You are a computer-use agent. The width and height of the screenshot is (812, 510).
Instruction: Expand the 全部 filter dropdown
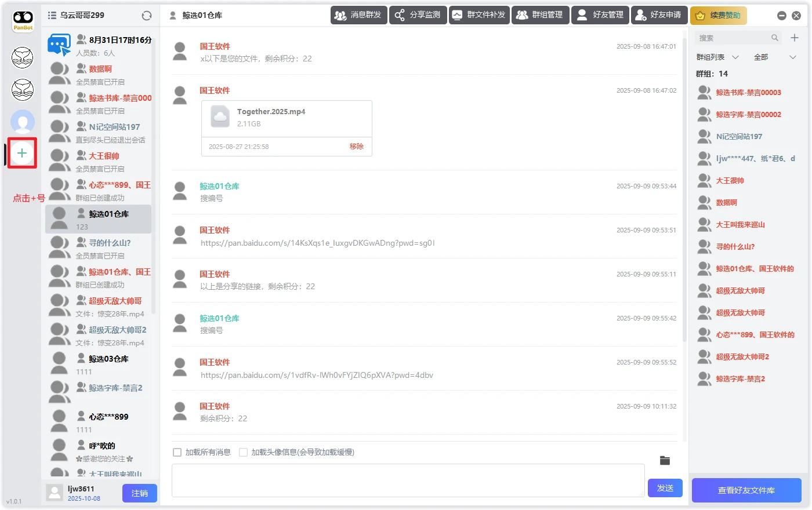coord(775,57)
